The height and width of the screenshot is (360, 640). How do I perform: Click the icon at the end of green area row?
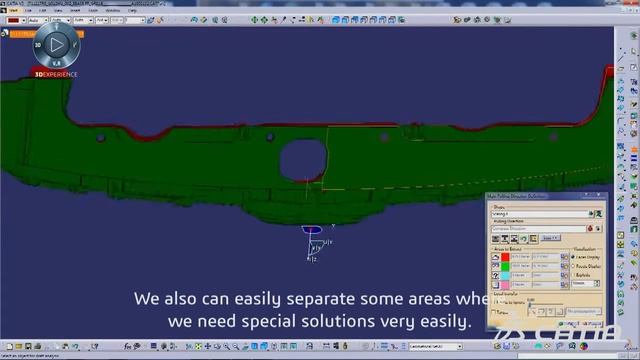pyautogui.click(x=564, y=266)
